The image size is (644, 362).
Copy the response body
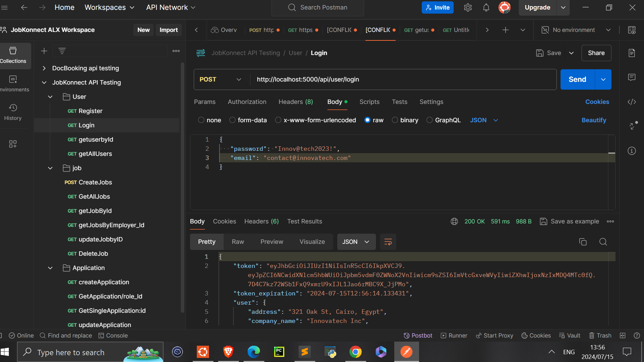[583, 242]
